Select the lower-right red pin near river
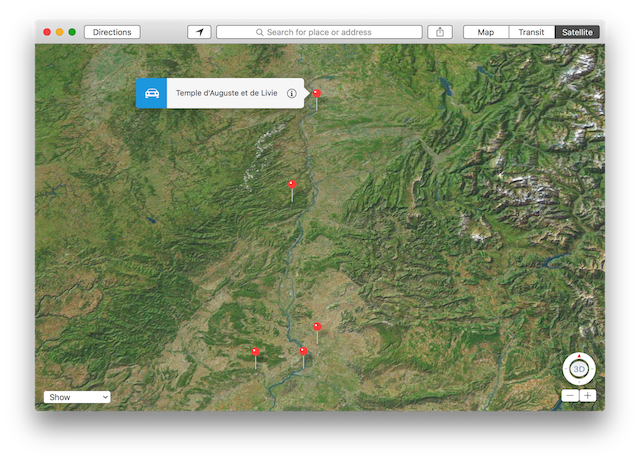640x461 pixels. coord(317,327)
